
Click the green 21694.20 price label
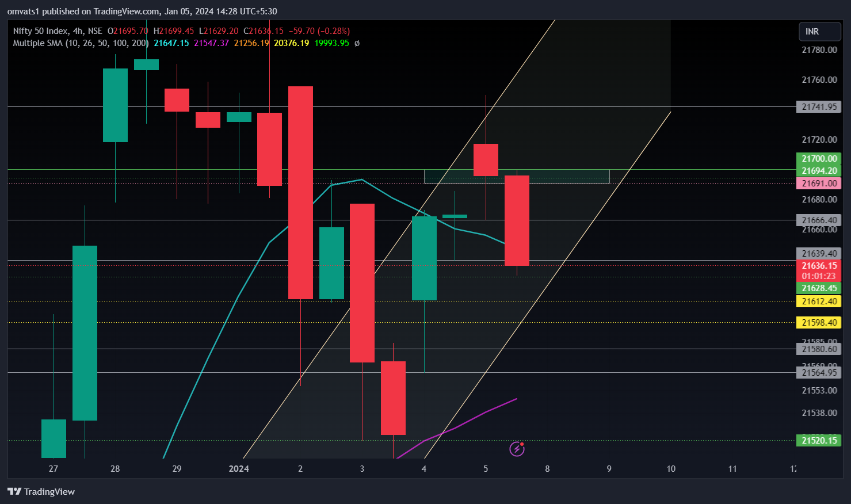tap(819, 171)
